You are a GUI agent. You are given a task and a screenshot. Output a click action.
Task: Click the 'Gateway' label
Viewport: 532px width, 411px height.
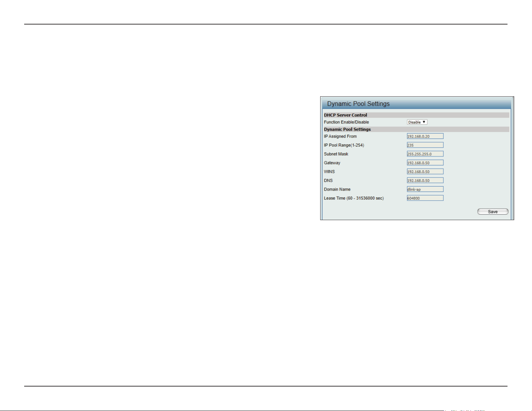332,163
